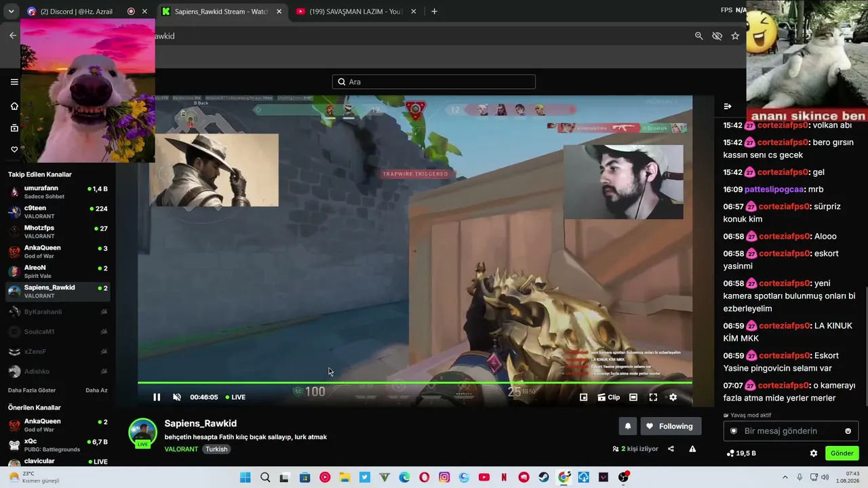Open the browse icon in left sidebar
Screen dimensions: 868x488
tap(14, 128)
